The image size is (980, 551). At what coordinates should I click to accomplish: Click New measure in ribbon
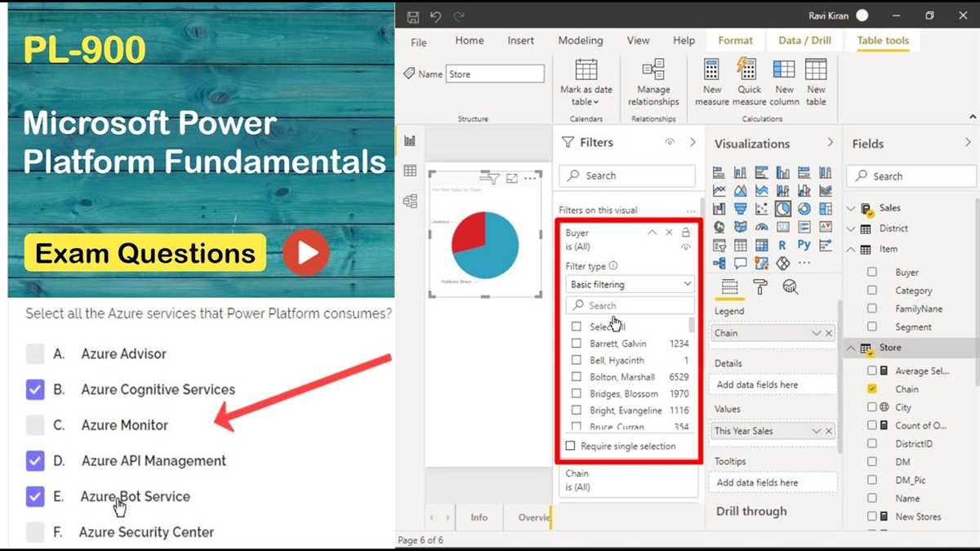click(712, 82)
